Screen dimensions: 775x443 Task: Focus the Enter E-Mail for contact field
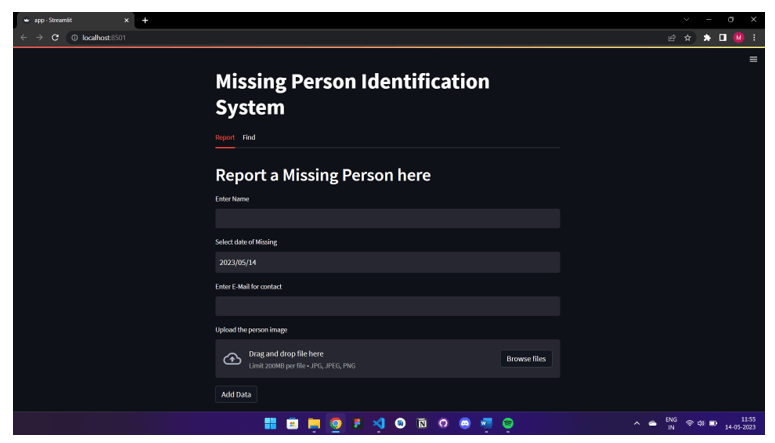[x=387, y=306]
